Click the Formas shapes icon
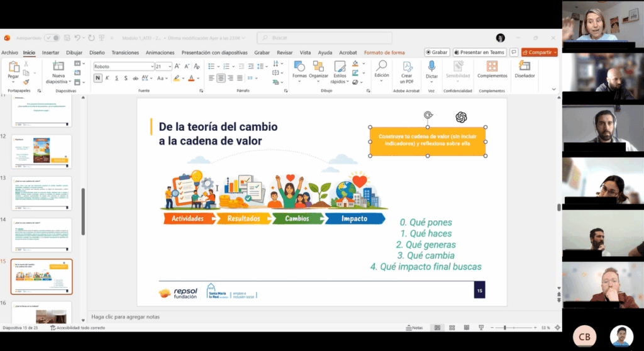This screenshot has width=644, height=351. (299, 67)
